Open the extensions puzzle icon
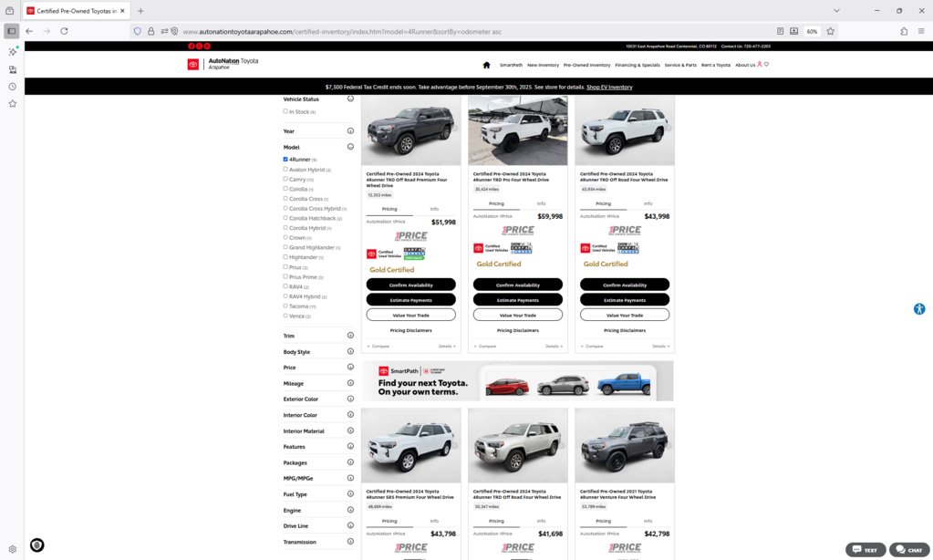This screenshot has width=933, height=560. [904, 31]
